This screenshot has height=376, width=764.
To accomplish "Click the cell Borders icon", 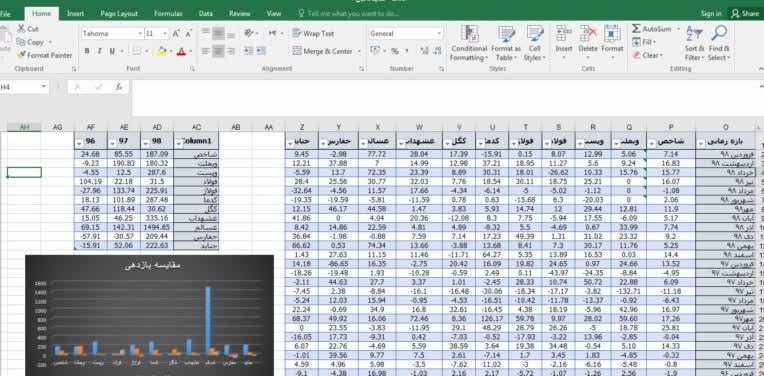I will click(136, 51).
